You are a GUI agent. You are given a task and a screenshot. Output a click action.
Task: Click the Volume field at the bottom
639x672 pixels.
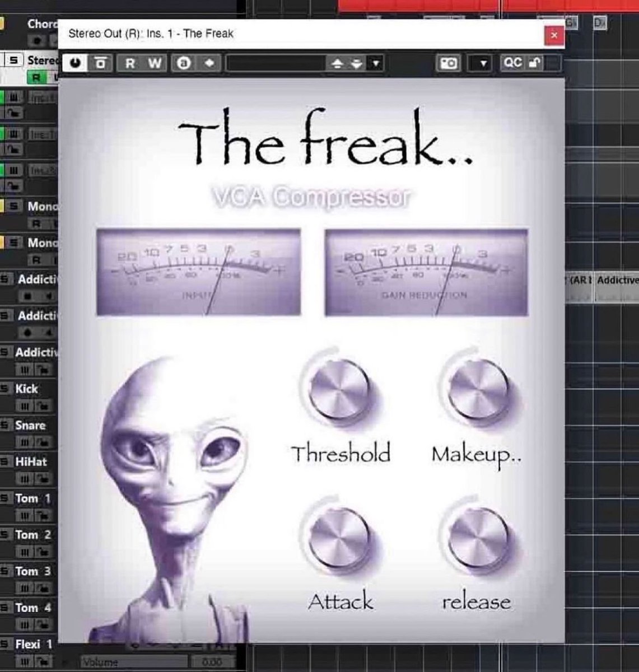[134, 662]
